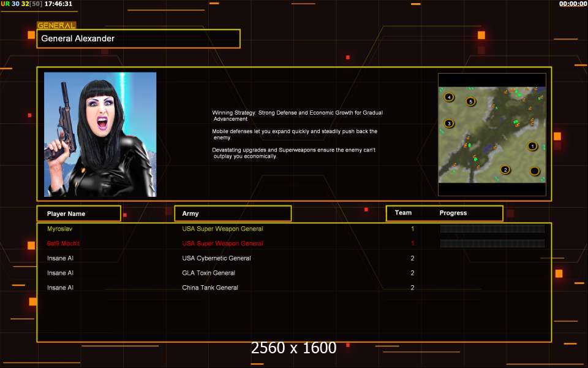Image resolution: width=588 pixels, height=368 pixels.
Task: Click team number 2 in USA Cybernetic row
Action: [412, 258]
